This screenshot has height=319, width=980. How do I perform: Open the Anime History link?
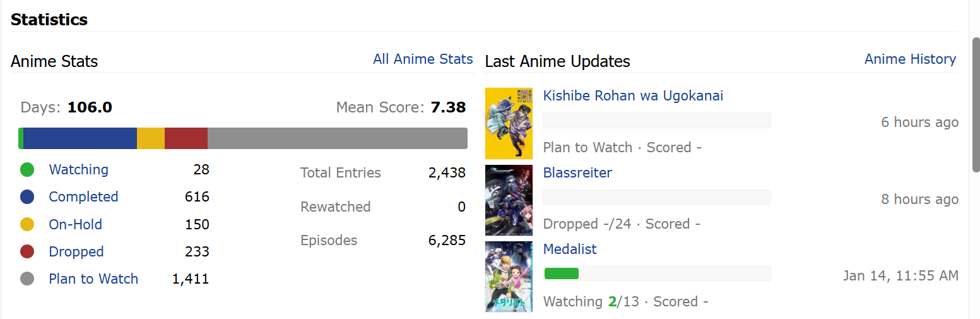tap(910, 59)
